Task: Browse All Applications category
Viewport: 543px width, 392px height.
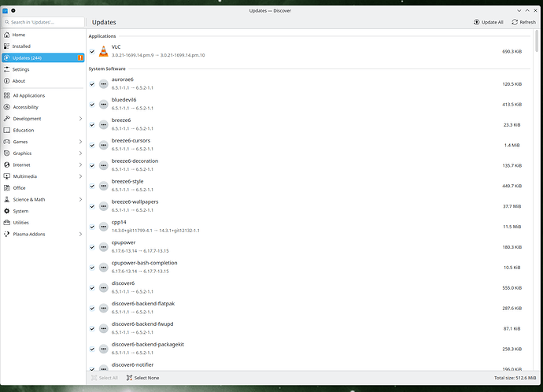Action: click(x=43, y=95)
